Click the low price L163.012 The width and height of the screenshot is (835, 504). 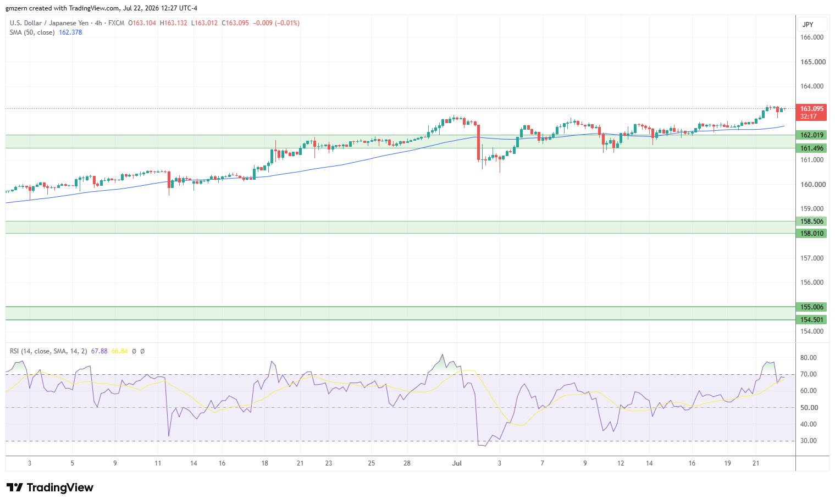pos(204,23)
